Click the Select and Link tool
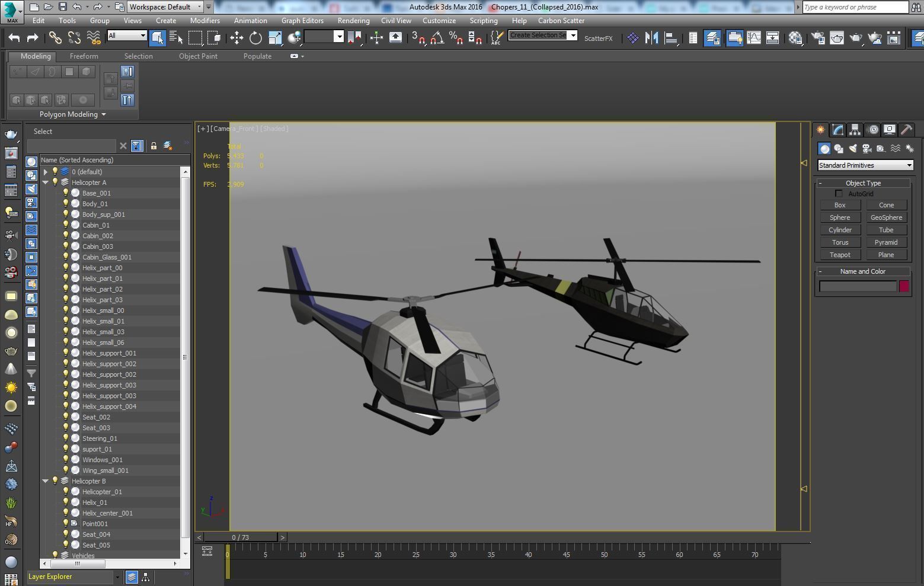The width and height of the screenshot is (924, 586). (55, 38)
